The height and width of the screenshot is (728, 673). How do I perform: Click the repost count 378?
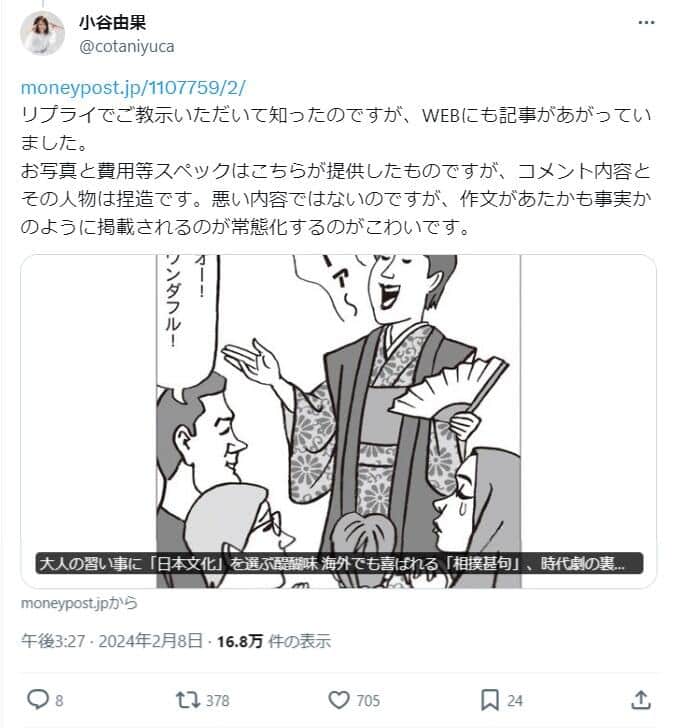point(218,700)
